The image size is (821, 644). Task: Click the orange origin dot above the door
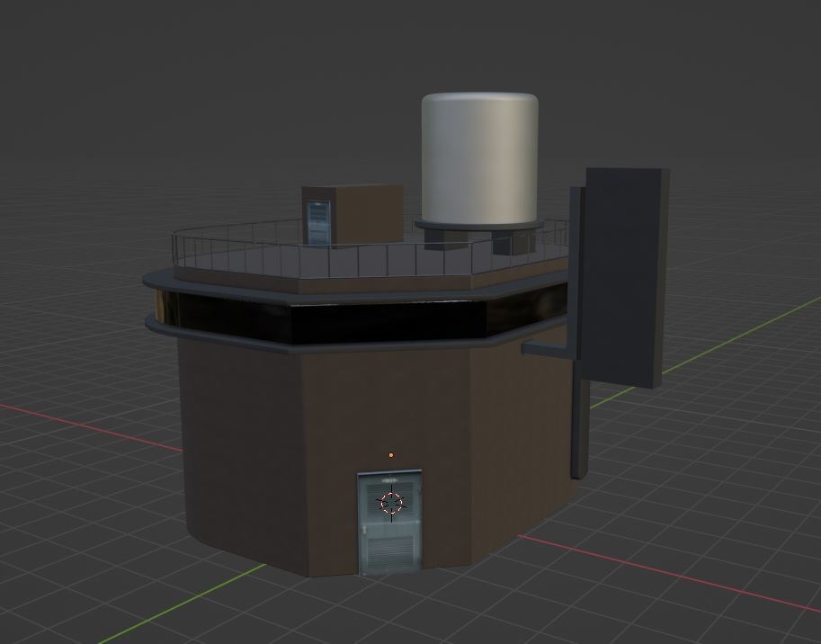click(x=390, y=455)
